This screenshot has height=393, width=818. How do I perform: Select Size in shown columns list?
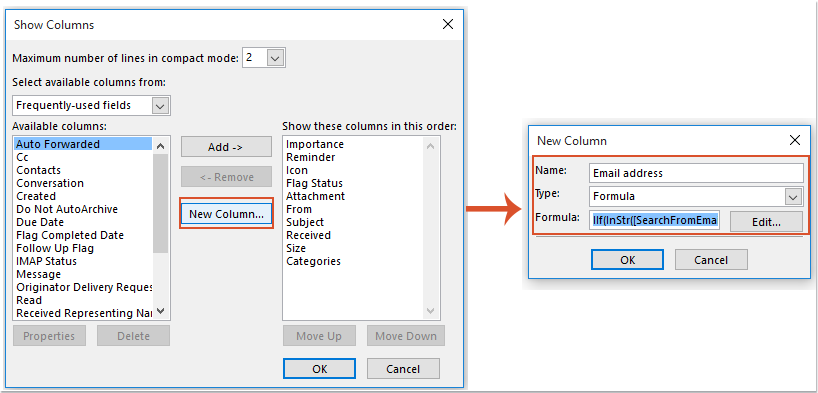pos(353,248)
